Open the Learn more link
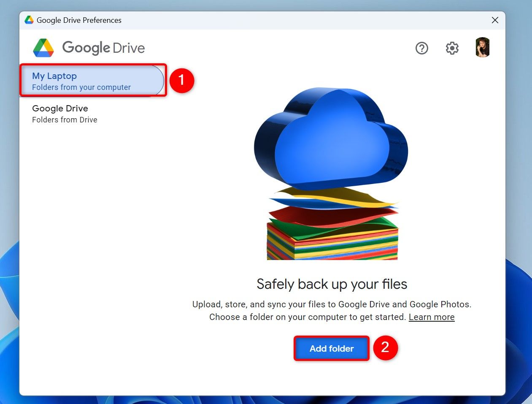 pos(432,317)
